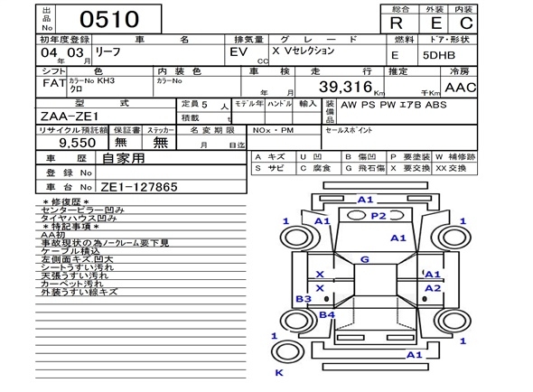Viewport: 533px width, 392px height.
Task: Click the door shape 5DHB
Action: (x=439, y=55)
